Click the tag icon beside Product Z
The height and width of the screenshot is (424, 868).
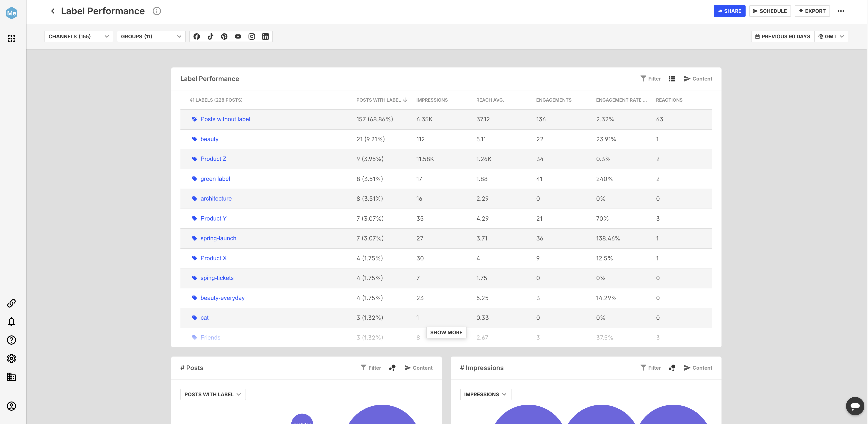click(194, 159)
